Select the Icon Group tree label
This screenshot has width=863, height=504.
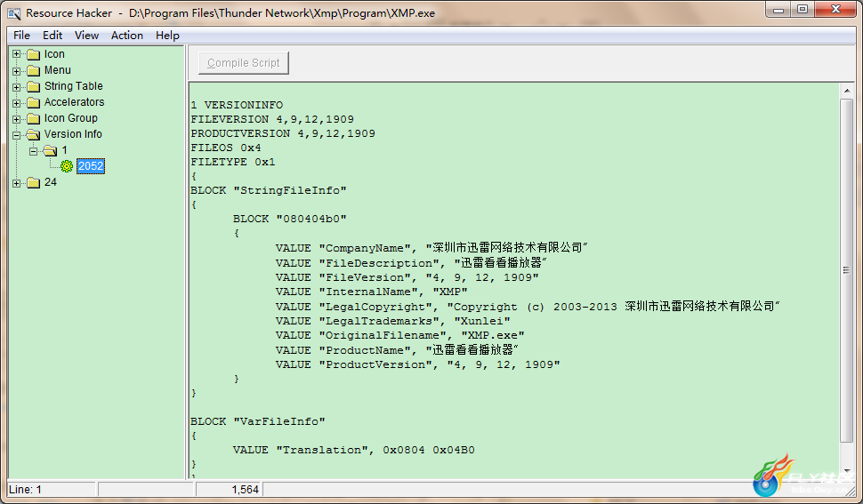71,118
